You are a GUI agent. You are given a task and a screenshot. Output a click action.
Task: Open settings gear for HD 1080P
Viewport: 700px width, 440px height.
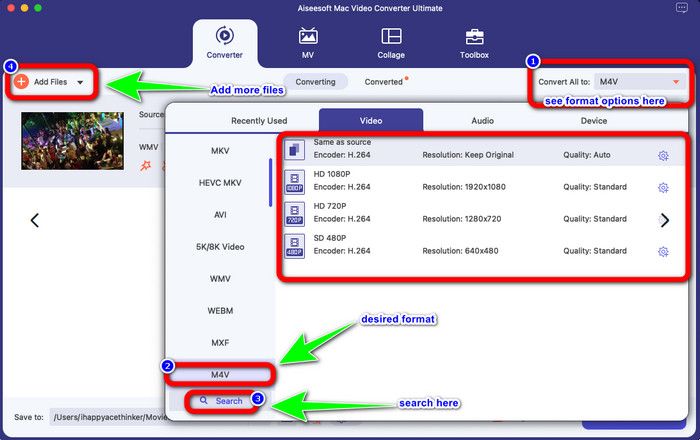coord(663,187)
